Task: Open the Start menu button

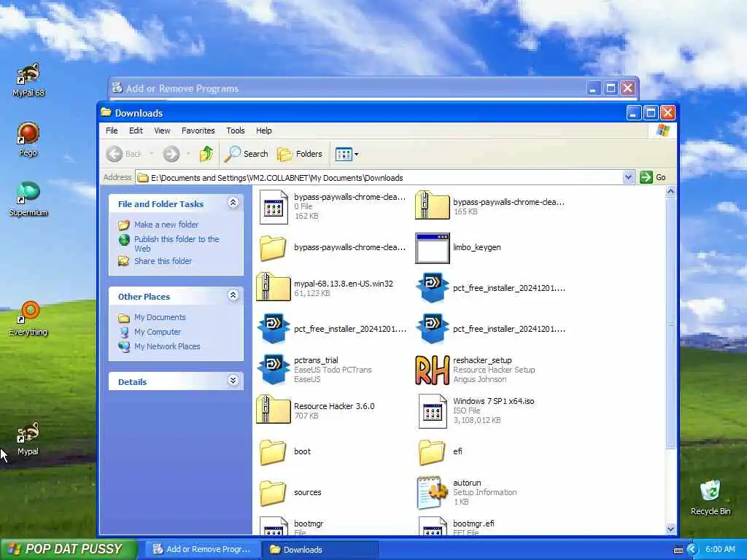Action: pos(68,549)
